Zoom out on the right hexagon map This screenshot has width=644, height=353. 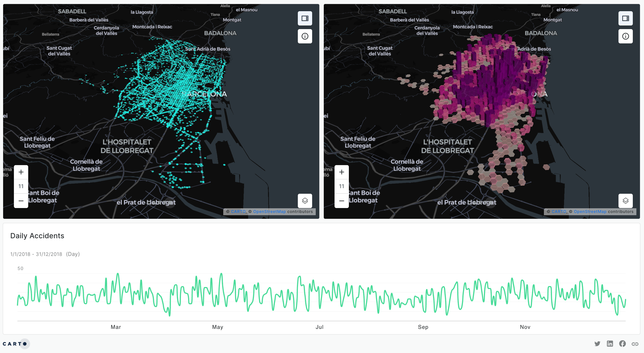click(341, 201)
